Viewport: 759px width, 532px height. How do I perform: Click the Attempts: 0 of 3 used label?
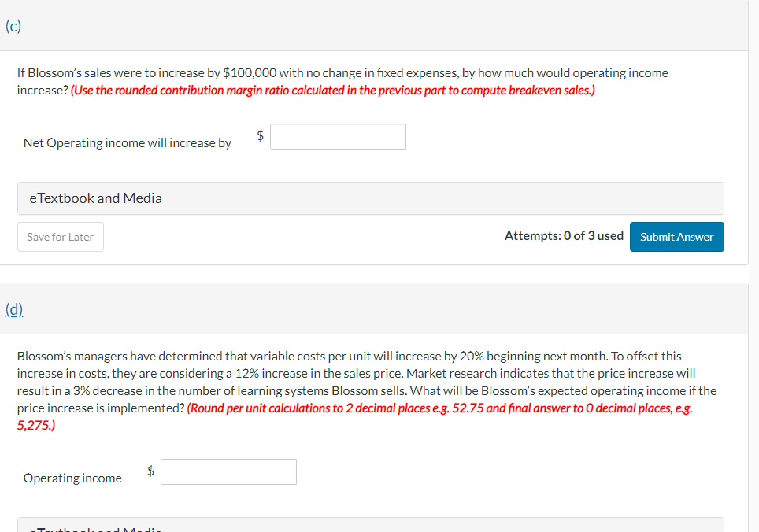(x=565, y=235)
